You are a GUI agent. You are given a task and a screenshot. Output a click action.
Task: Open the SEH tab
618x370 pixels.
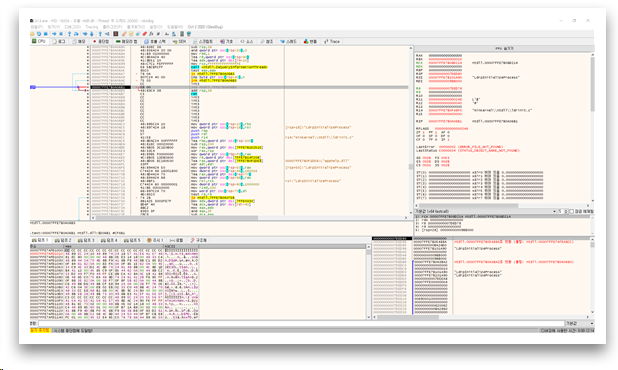[179, 41]
